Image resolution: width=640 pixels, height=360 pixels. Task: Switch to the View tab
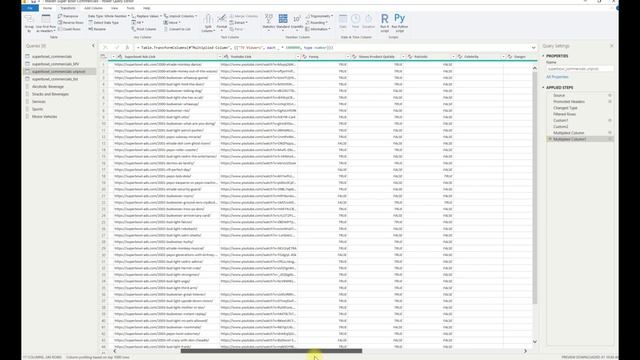tap(114, 8)
